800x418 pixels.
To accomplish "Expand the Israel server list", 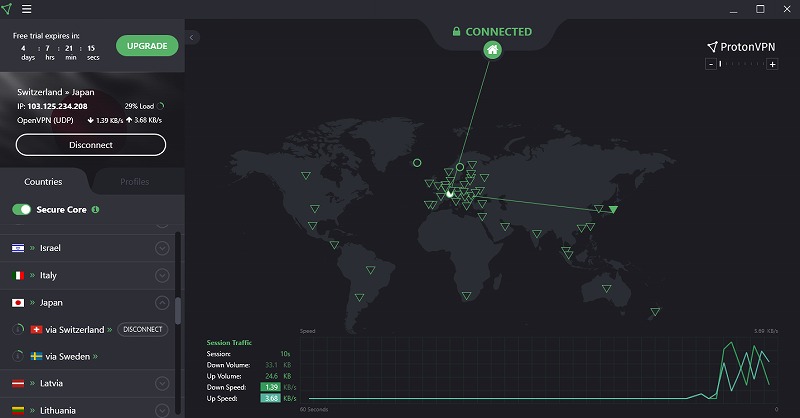I will [162, 248].
